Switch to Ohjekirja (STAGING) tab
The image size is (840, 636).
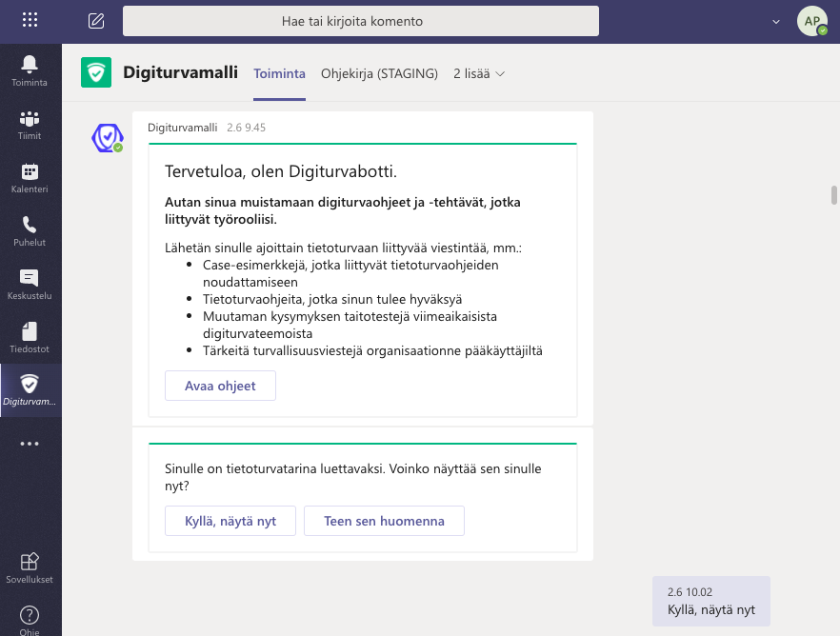379,74
